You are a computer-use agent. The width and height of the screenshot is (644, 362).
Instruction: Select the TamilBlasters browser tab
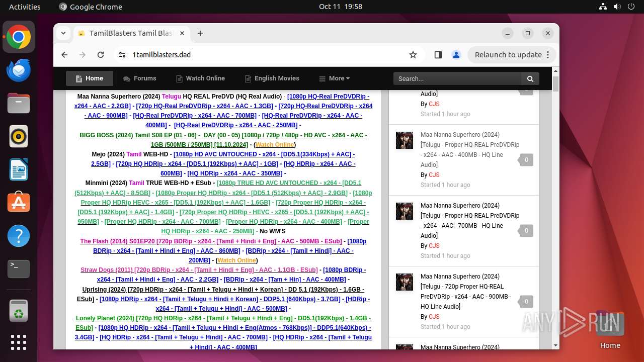(x=131, y=33)
